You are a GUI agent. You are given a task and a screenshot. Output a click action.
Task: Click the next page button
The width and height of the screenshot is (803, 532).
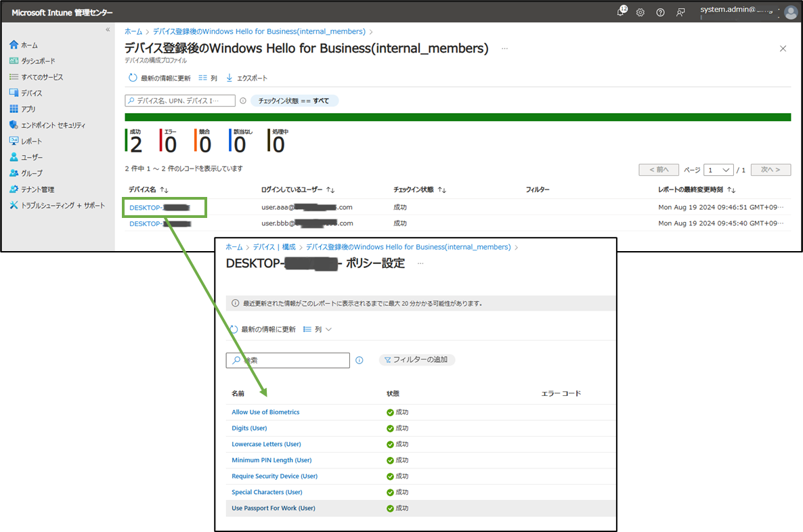[x=771, y=170]
